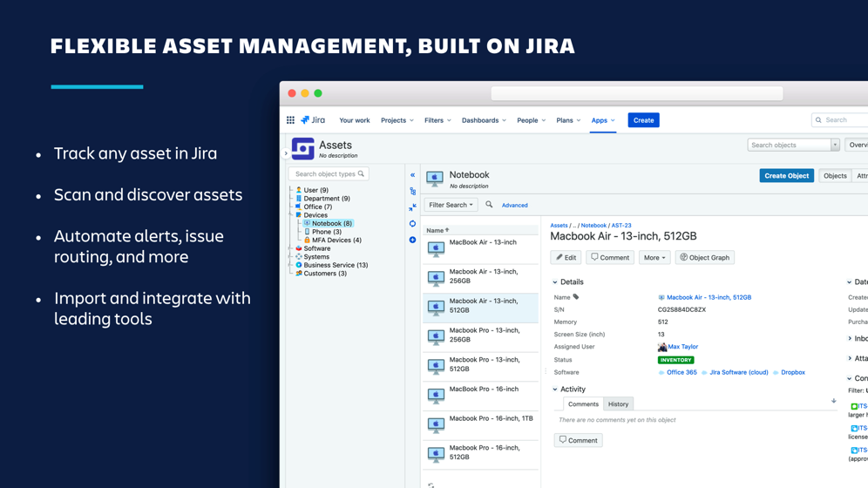
Task: Click the plus add object type icon
Action: (x=412, y=241)
